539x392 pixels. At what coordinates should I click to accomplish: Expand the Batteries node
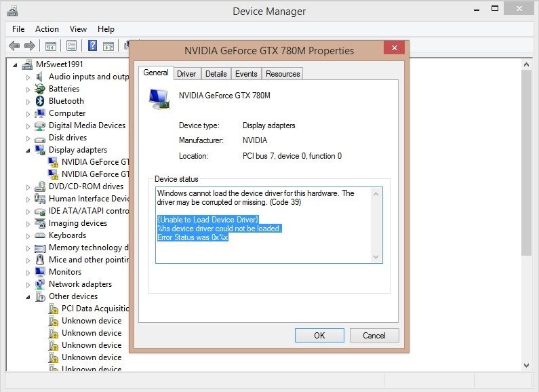[x=28, y=90]
